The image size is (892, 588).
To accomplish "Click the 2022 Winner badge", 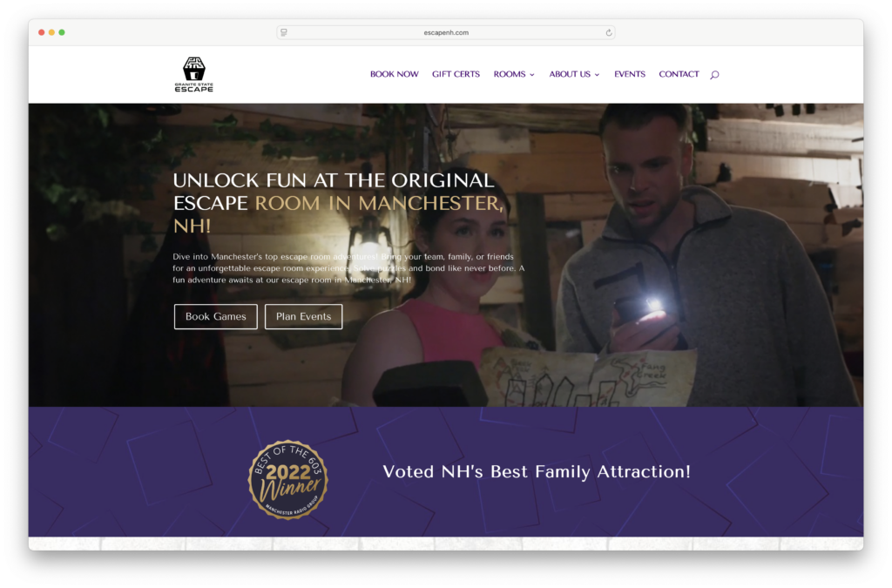I will pos(287,479).
